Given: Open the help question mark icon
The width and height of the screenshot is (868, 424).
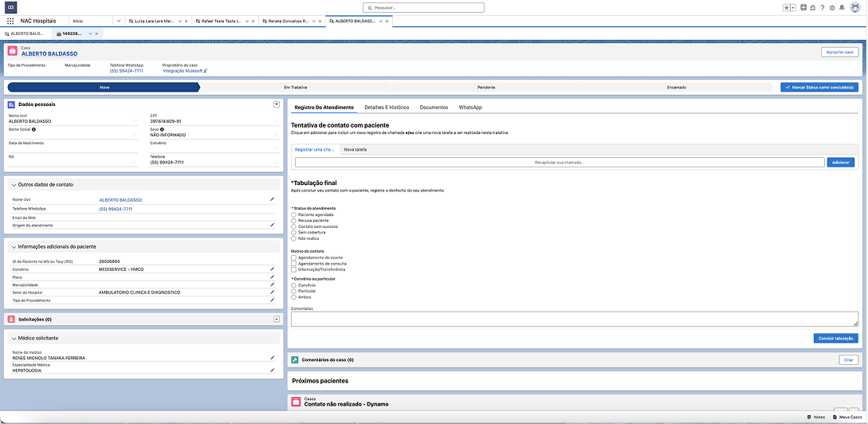Looking at the screenshot, I should click(x=822, y=8).
